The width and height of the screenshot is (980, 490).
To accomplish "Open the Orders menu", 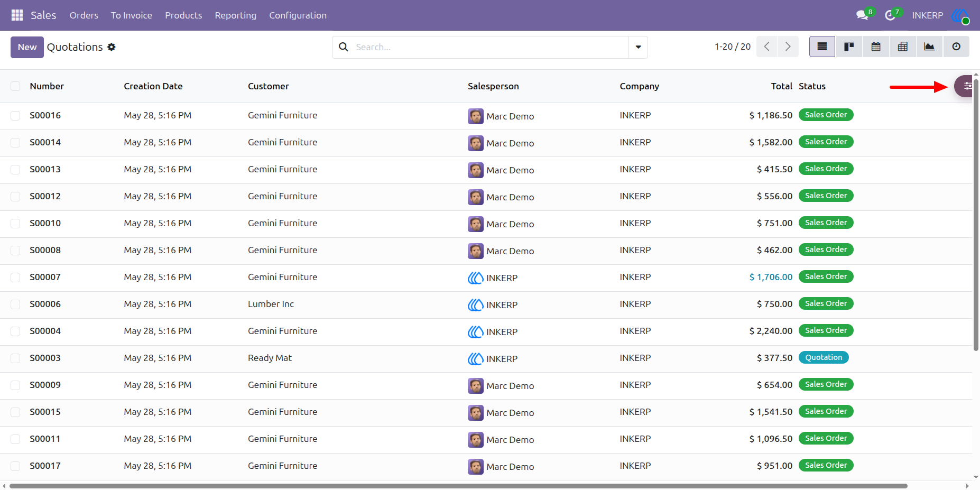I will [x=84, y=15].
